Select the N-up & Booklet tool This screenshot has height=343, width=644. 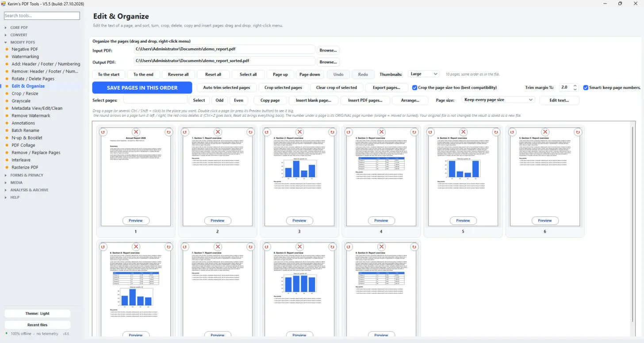point(27,138)
